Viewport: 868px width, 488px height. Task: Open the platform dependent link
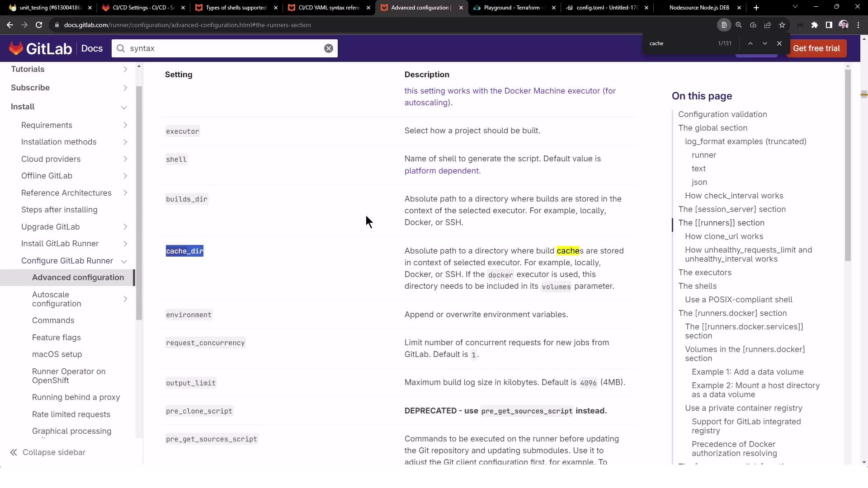(x=441, y=171)
